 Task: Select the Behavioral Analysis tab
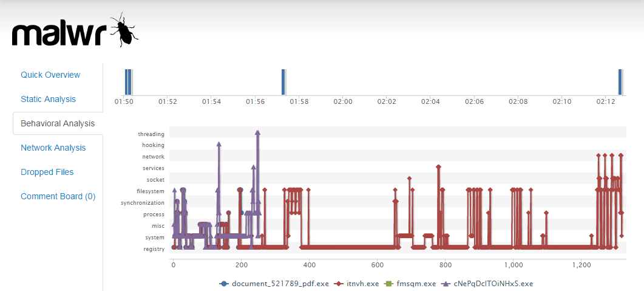pos(58,123)
